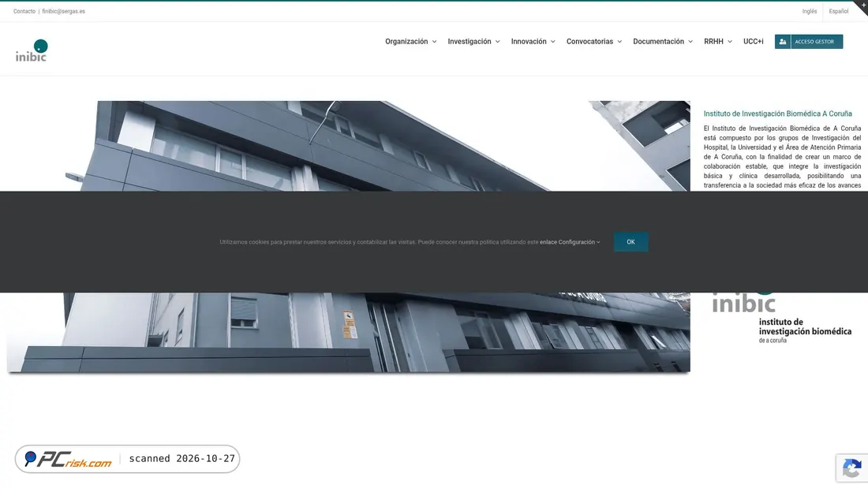Image resolution: width=868 pixels, height=488 pixels.
Task: Switch language to Español
Action: pos(839,11)
